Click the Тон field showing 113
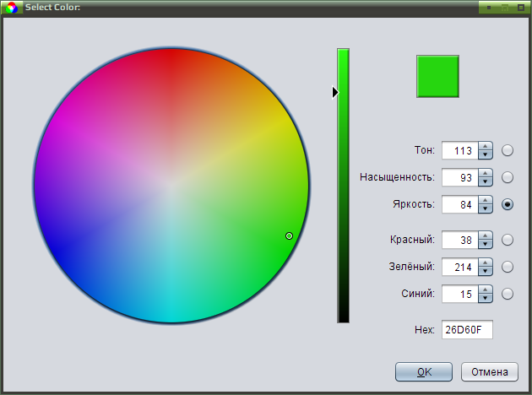The image size is (532, 395). pos(460,150)
